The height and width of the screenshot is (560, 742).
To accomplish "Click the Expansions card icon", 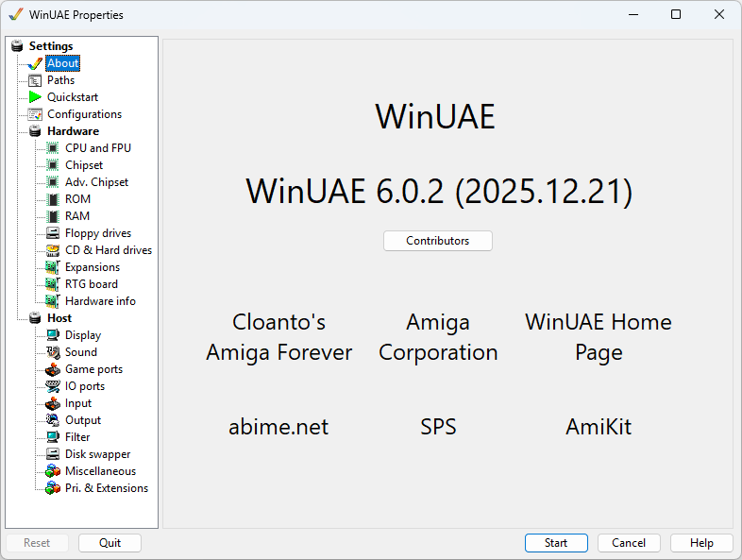I will (53, 267).
